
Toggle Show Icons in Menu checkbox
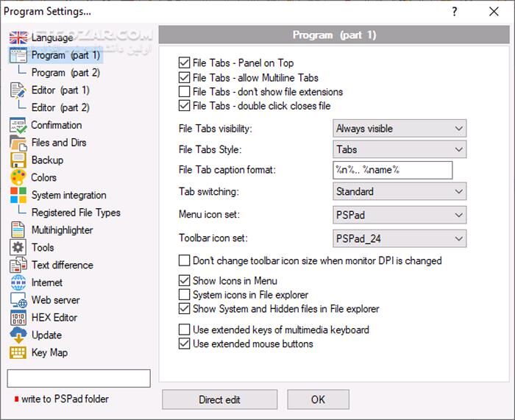pyautogui.click(x=185, y=281)
